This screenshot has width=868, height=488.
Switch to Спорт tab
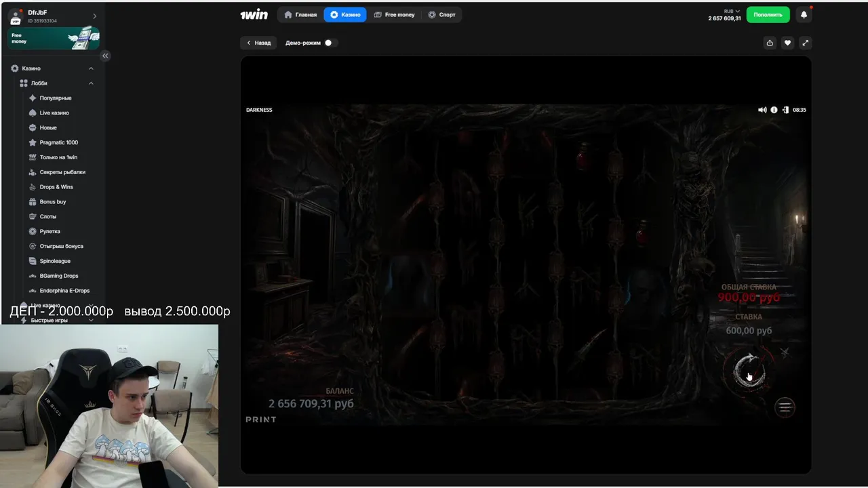(x=441, y=14)
